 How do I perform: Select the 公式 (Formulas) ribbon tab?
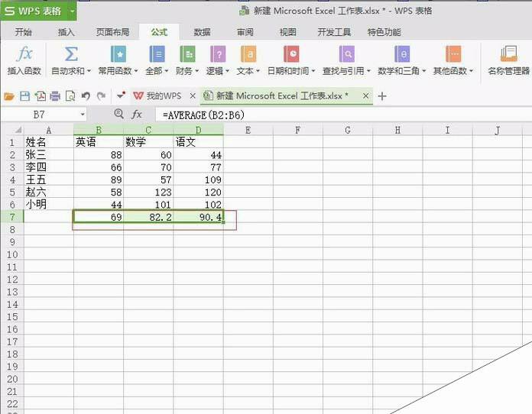159,32
